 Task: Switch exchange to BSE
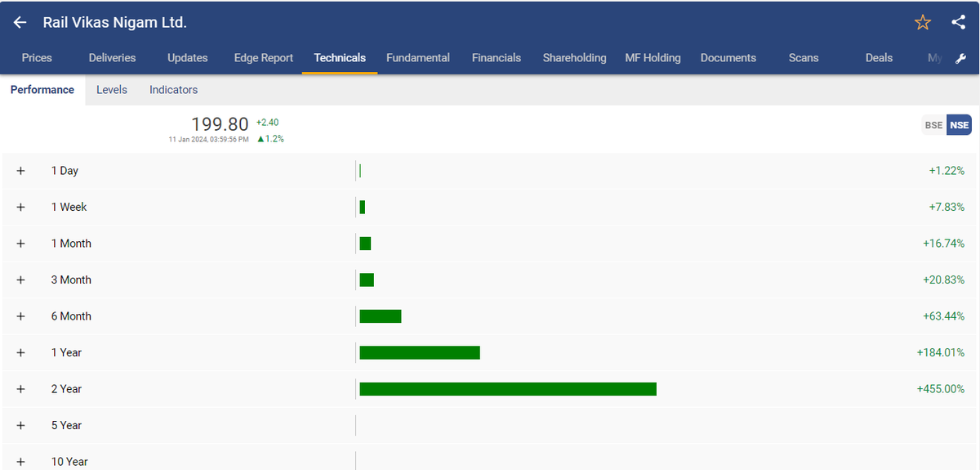(933, 125)
